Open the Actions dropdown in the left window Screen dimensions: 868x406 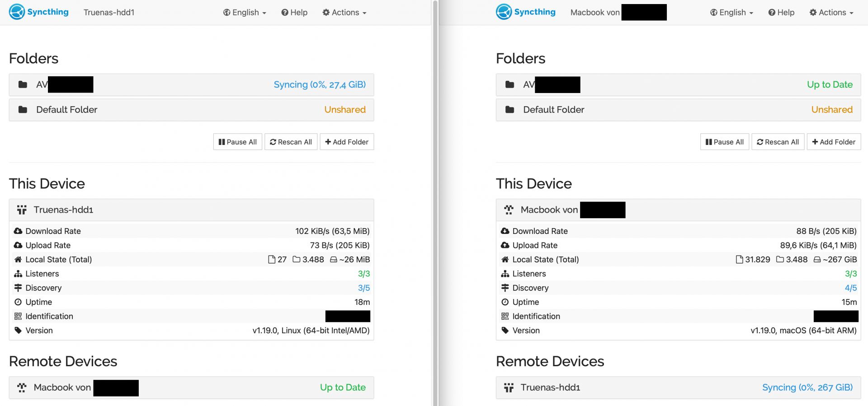[344, 13]
